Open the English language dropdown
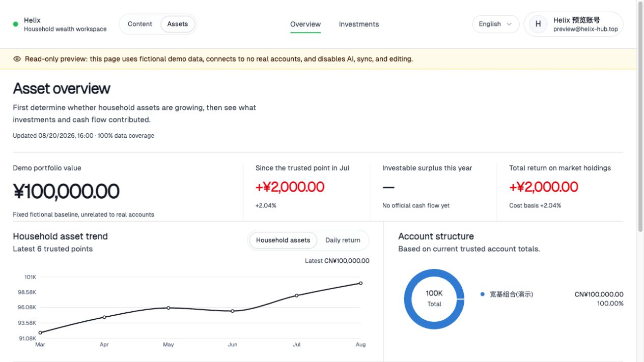 496,24
